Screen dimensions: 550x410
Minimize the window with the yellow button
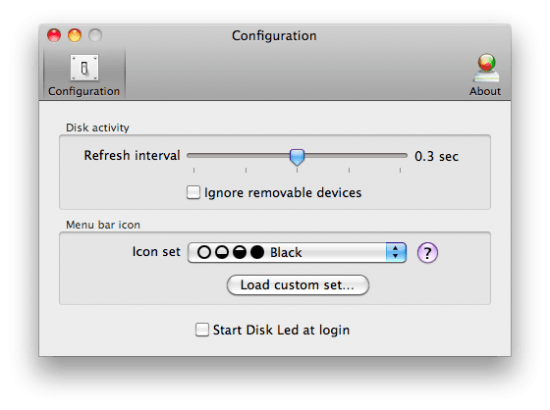click(x=75, y=35)
